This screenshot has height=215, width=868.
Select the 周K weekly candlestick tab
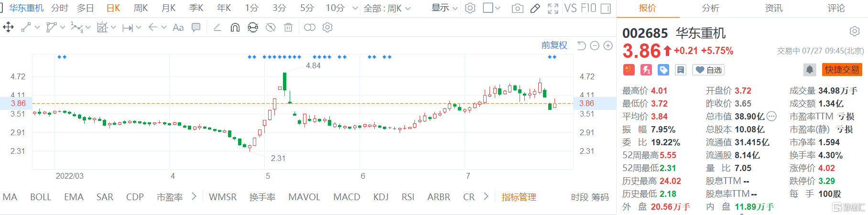(x=141, y=8)
